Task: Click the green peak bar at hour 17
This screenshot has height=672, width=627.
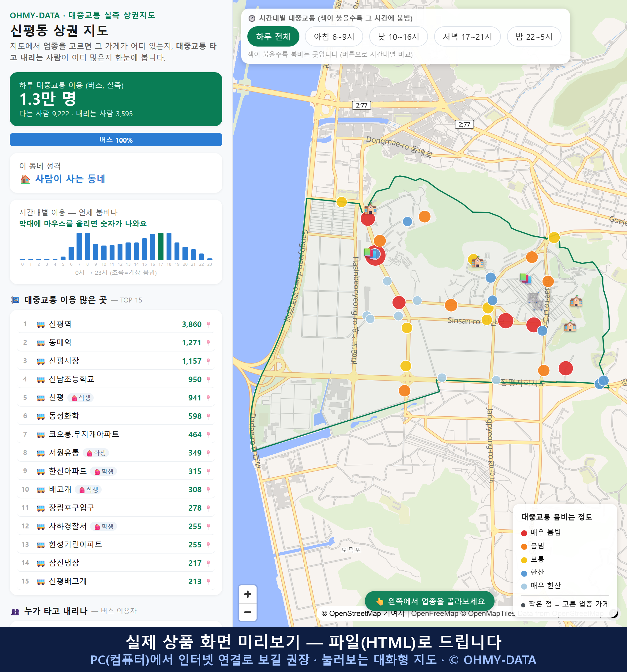Action: point(161,246)
